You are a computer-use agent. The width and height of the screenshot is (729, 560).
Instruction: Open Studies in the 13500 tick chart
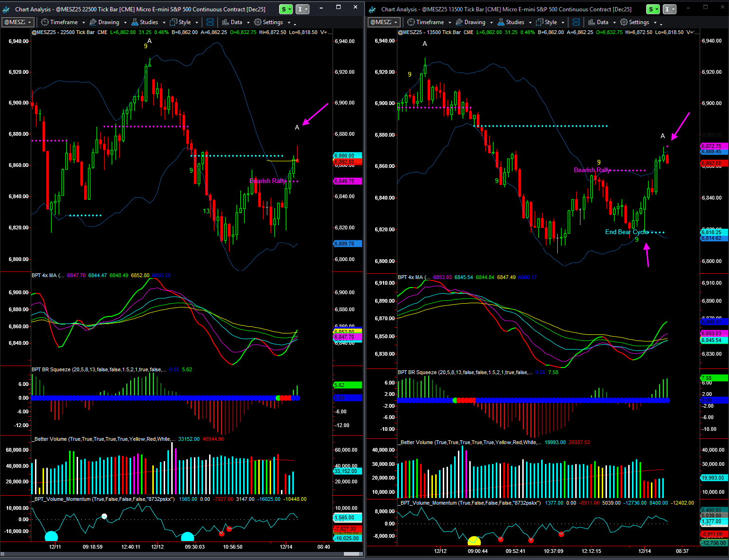[514, 22]
